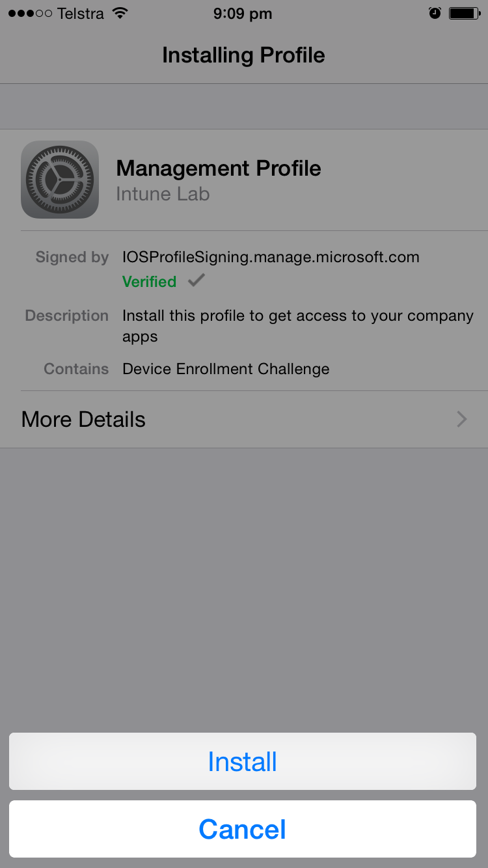The width and height of the screenshot is (488, 868).
Task: Tap the Management Profile gear icon
Action: 60,180
